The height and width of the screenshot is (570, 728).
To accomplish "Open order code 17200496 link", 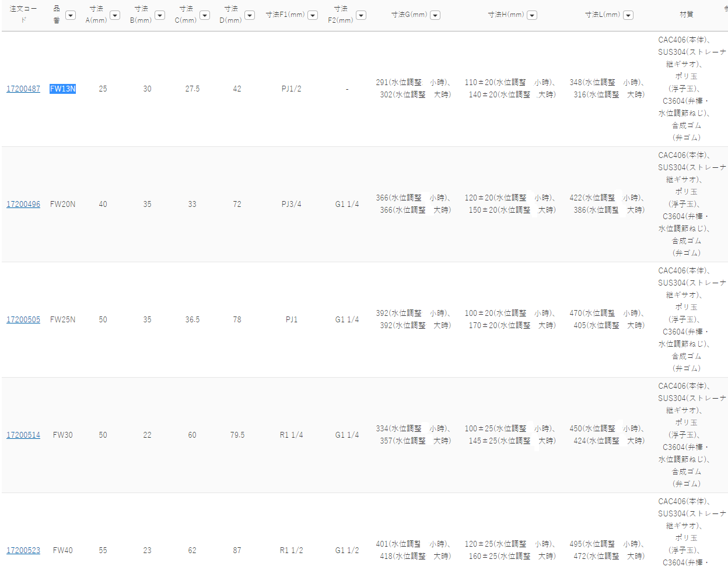I will pyautogui.click(x=23, y=205).
